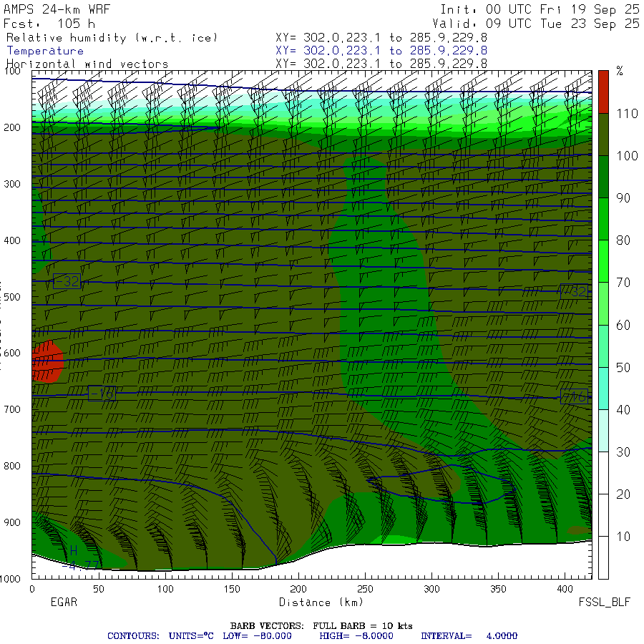Click the '-32' contour label at left edge
This screenshot has width=644, height=644.
coord(67,281)
